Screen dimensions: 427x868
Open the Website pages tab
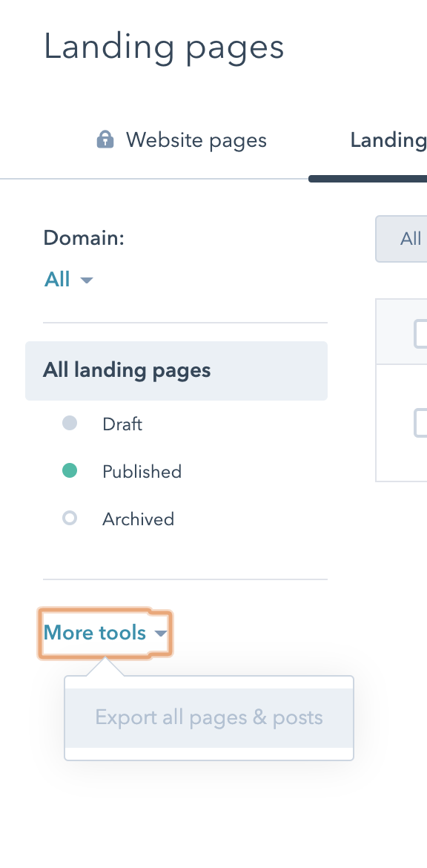pyautogui.click(x=182, y=140)
